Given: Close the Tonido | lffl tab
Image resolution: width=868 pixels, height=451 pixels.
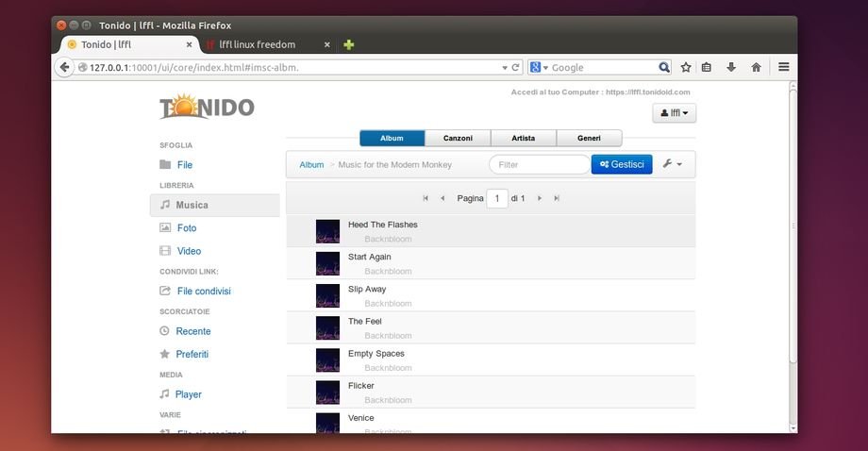Looking at the screenshot, I should pos(190,45).
